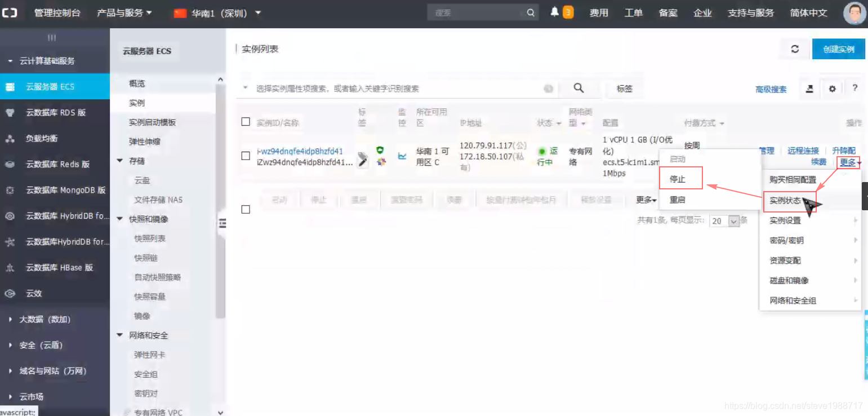Click the 云服务器 ECS sidebar icon
This screenshot has height=416, width=868.
10,87
